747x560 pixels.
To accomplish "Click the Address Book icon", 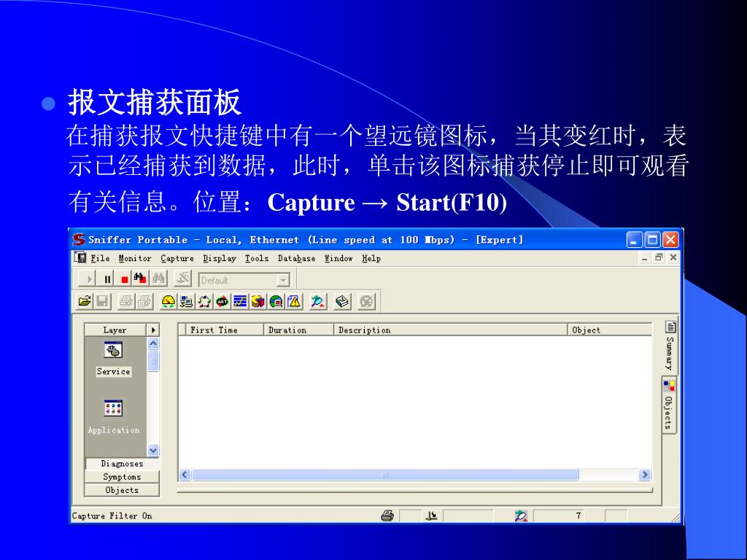I will click(342, 301).
